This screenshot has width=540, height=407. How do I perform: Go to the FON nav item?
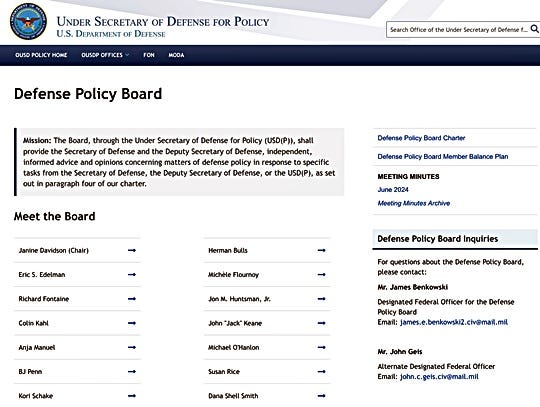149,55
